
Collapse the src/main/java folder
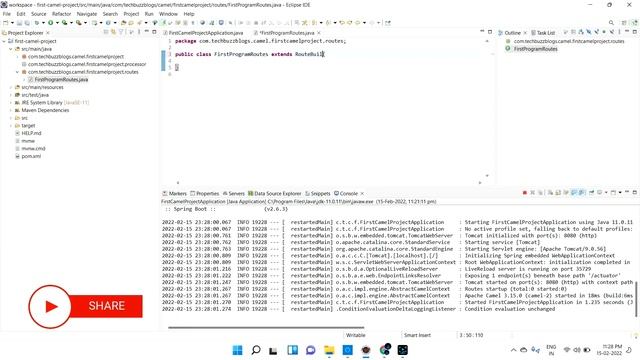(x=11, y=49)
